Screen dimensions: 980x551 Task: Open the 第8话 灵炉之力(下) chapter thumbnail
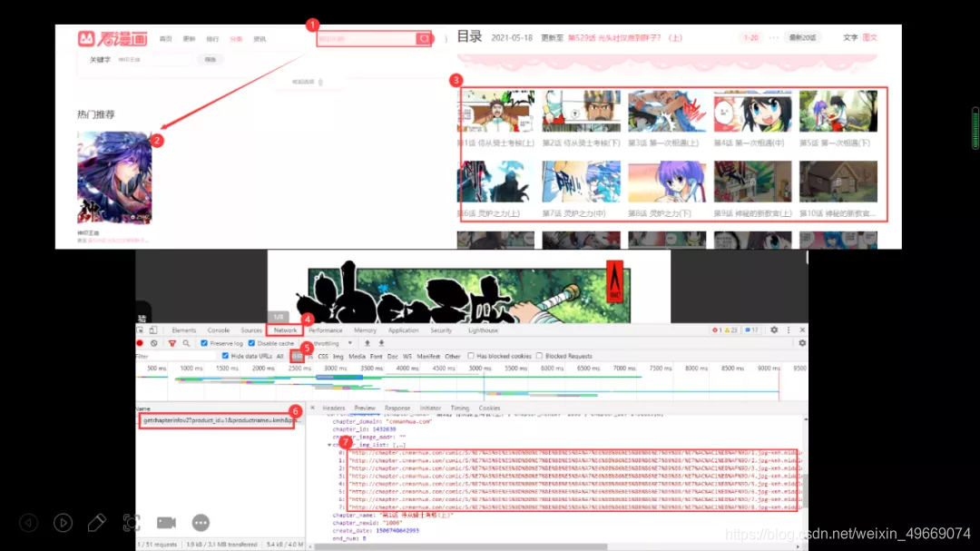[667, 182]
